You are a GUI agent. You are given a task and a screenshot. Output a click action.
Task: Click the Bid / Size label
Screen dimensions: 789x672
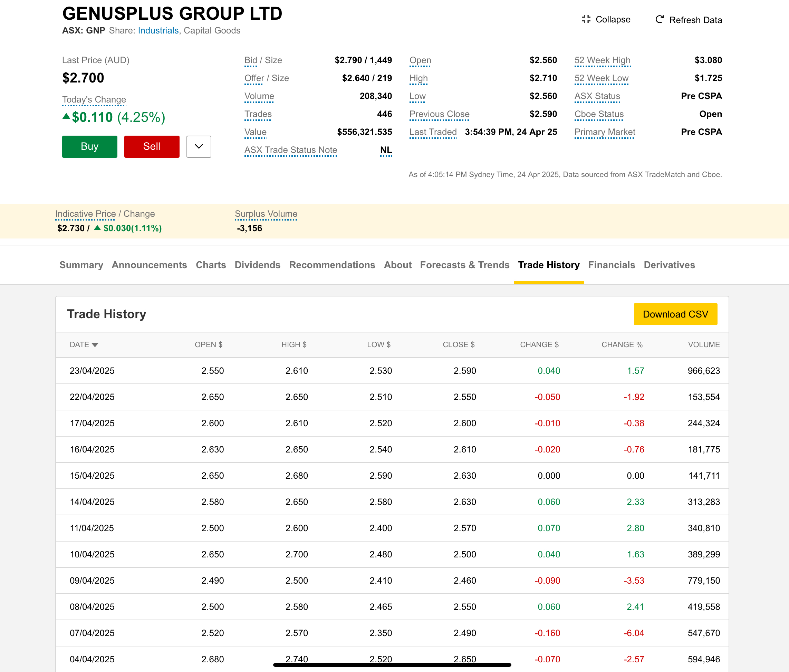pos(263,60)
